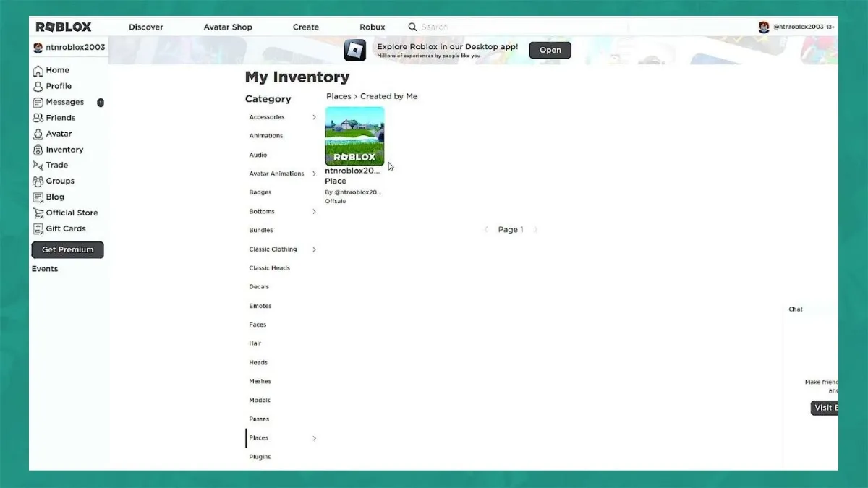This screenshot has height=488, width=868.
Task: Select the Classic Heads category
Action: (x=270, y=268)
